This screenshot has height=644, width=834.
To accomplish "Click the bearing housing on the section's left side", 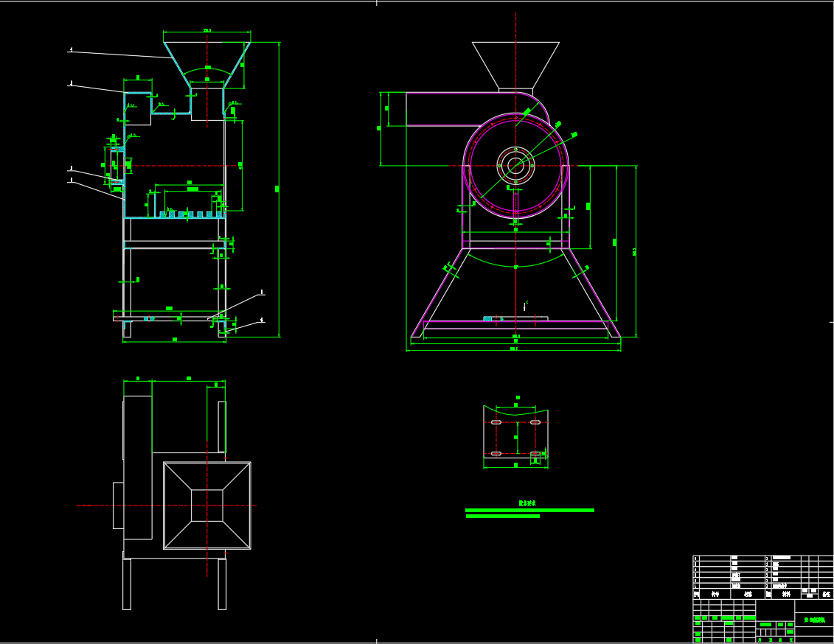I will (114, 166).
